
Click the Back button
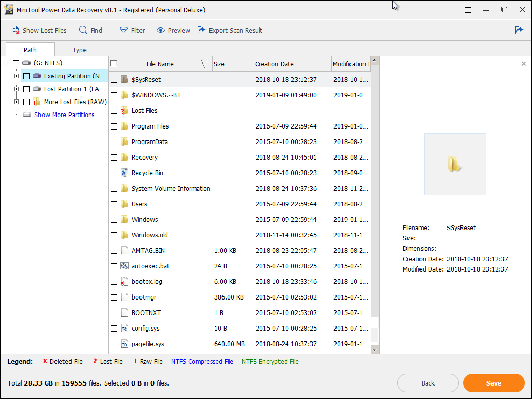428,383
